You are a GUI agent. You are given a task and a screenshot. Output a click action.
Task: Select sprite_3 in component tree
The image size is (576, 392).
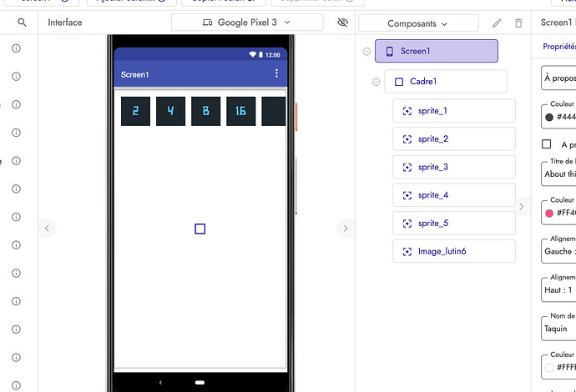click(x=454, y=167)
